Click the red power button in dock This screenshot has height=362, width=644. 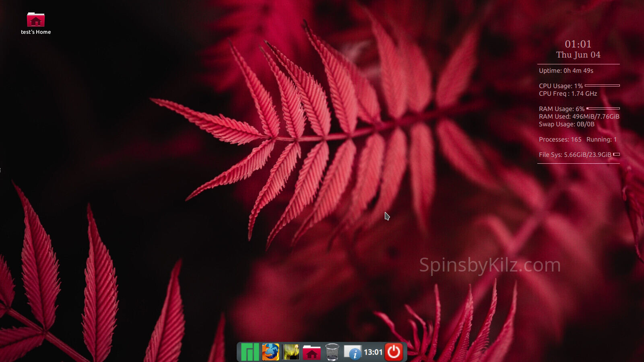pos(394,352)
